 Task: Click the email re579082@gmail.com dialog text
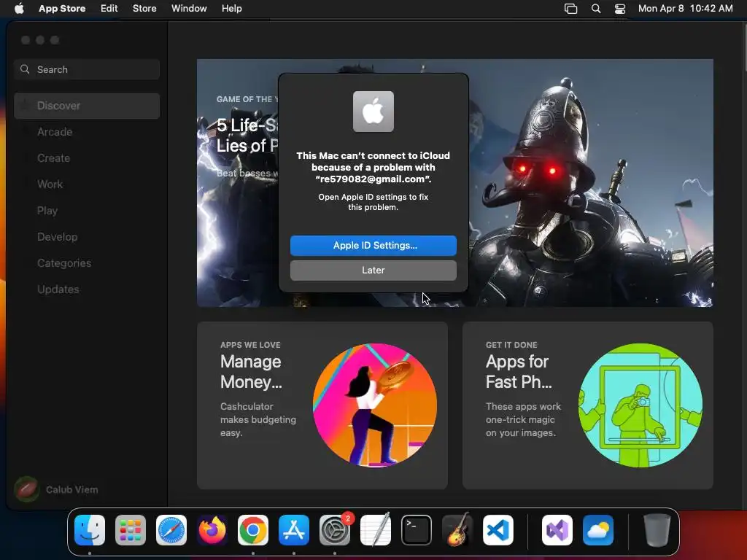coord(373,179)
